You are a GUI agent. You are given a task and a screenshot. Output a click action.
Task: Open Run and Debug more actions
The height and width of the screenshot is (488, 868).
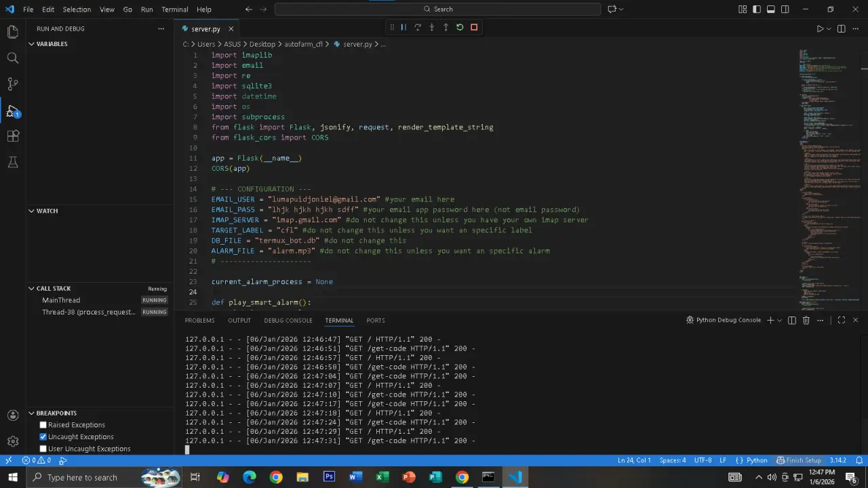point(161,28)
